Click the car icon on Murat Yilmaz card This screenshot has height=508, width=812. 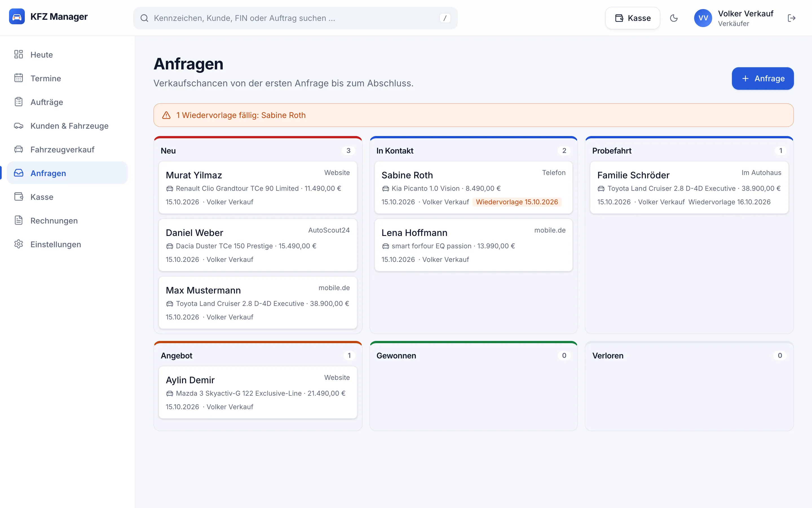pos(170,189)
